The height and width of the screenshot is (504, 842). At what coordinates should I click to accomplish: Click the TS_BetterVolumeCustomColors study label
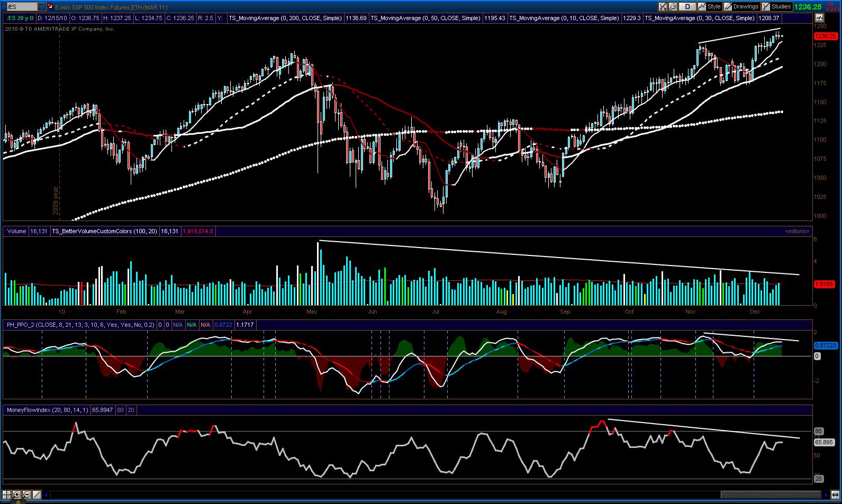point(104,231)
